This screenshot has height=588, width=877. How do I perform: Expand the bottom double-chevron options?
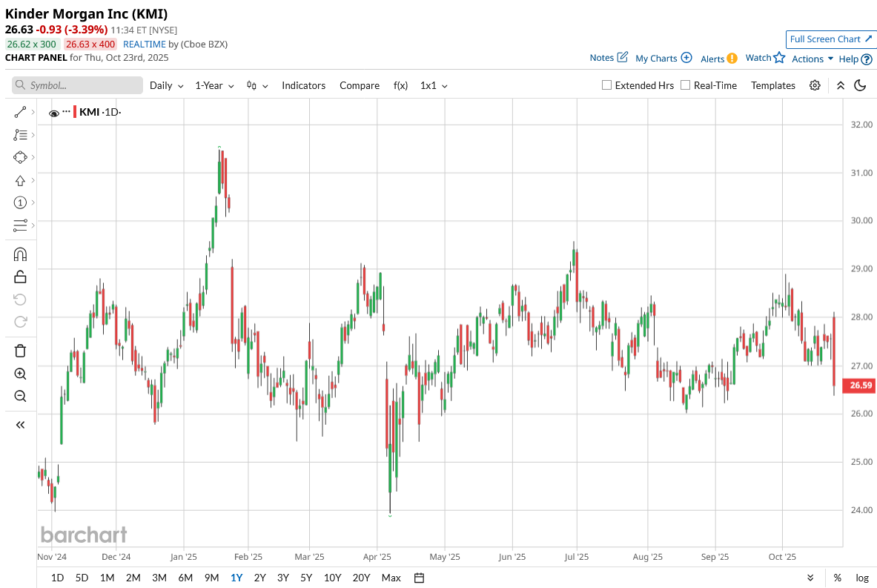[810, 578]
